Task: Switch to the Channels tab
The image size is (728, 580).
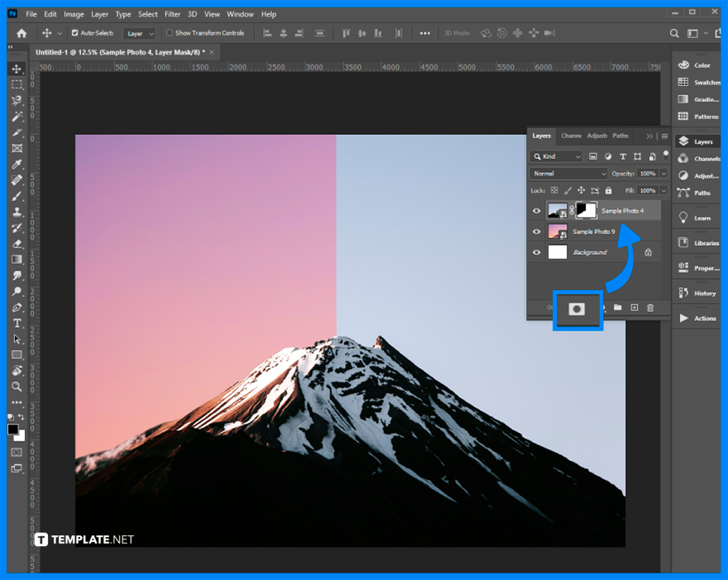Action: tap(571, 136)
